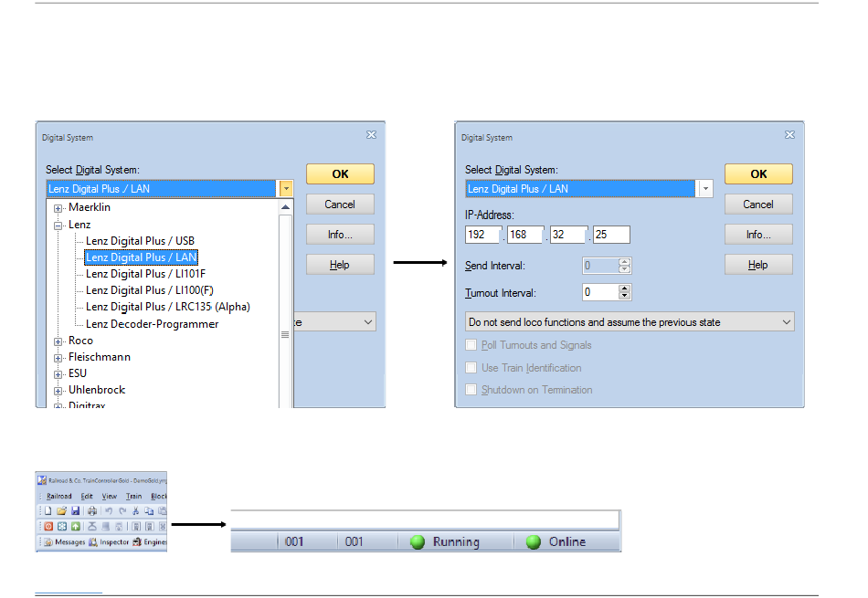Screen dimensions: 868x598
Task: Collapse the Lenz tree node
Action: coord(58,226)
